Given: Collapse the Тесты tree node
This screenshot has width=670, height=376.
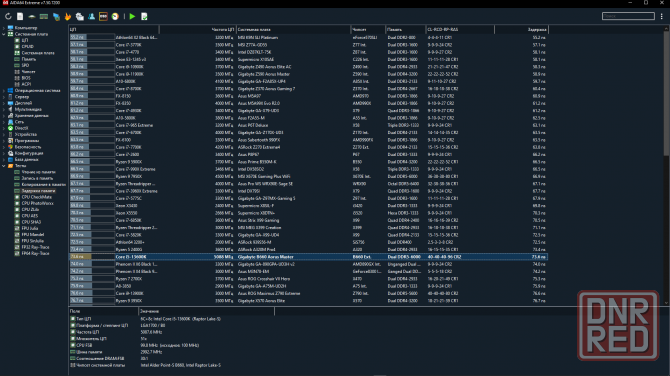Looking at the screenshot, I should coord(4,166).
